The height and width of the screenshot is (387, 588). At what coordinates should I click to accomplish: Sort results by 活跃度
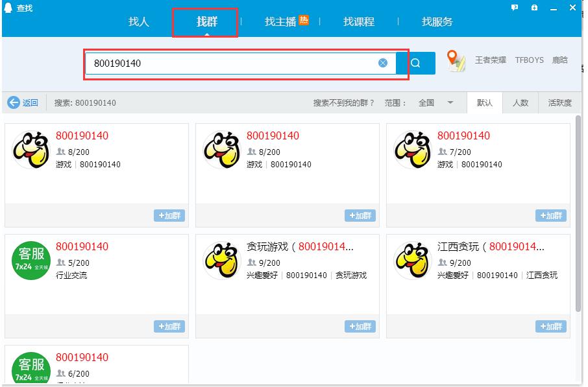pos(559,102)
